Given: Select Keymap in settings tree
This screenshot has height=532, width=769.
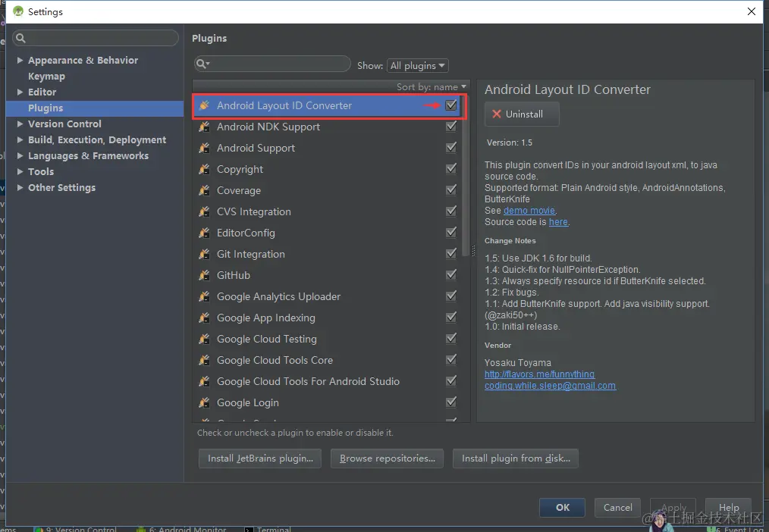Looking at the screenshot, I should (x=46, y=76).
